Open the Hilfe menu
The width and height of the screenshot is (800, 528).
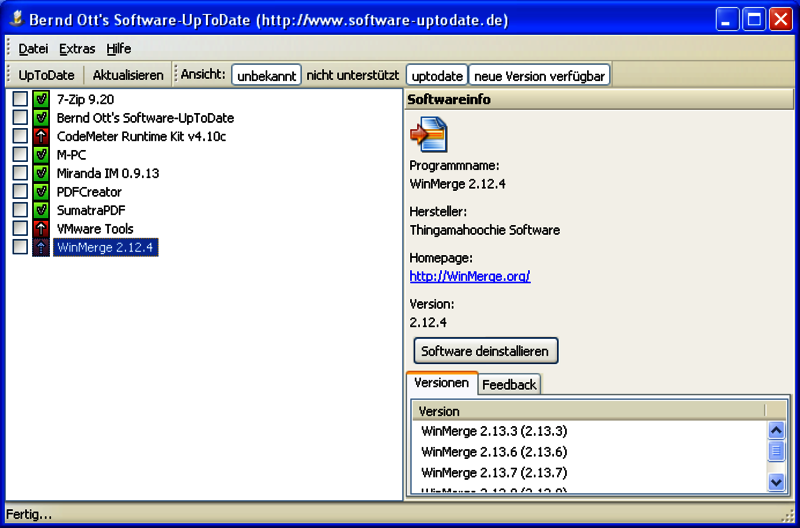pyautogui.click(x=119, y=48)
